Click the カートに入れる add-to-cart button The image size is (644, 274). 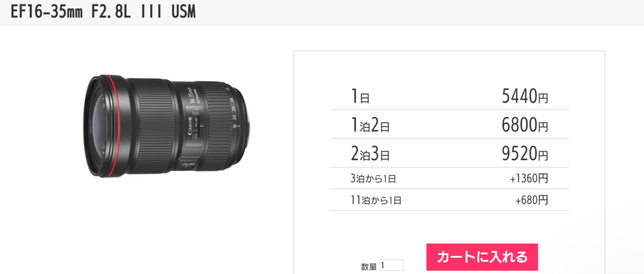[x=482, y=257]
